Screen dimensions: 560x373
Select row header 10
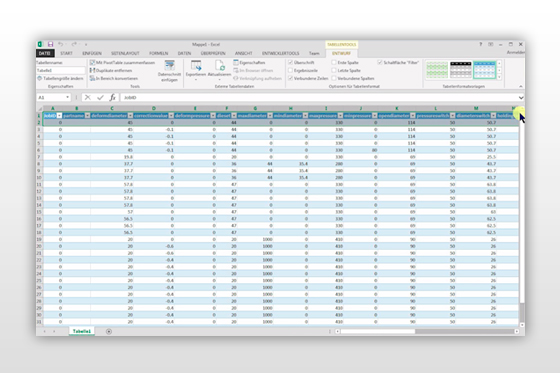39,178
